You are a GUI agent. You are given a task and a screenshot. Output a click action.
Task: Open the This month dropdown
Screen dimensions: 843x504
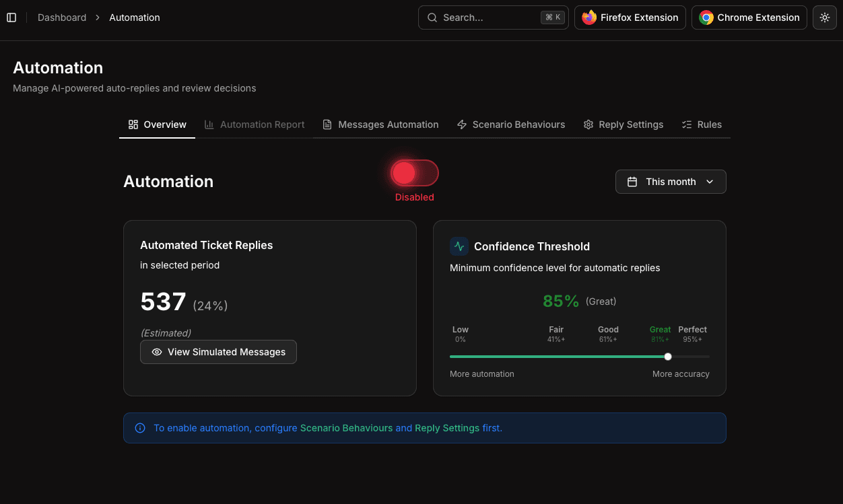coord(671,182)
